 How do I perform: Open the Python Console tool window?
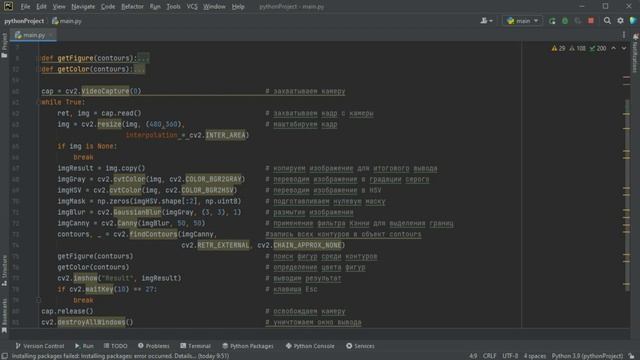pyautogui.click(x=310, y=346)
